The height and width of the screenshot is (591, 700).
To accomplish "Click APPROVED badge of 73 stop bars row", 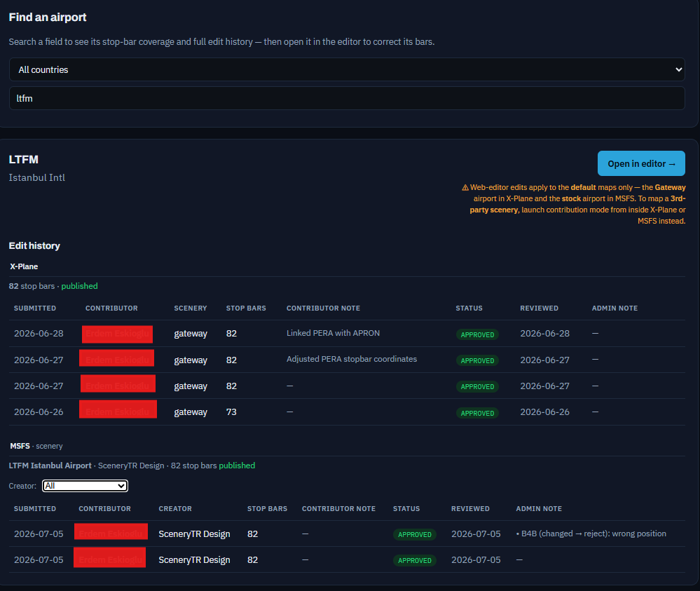I will tap(477, 413).
